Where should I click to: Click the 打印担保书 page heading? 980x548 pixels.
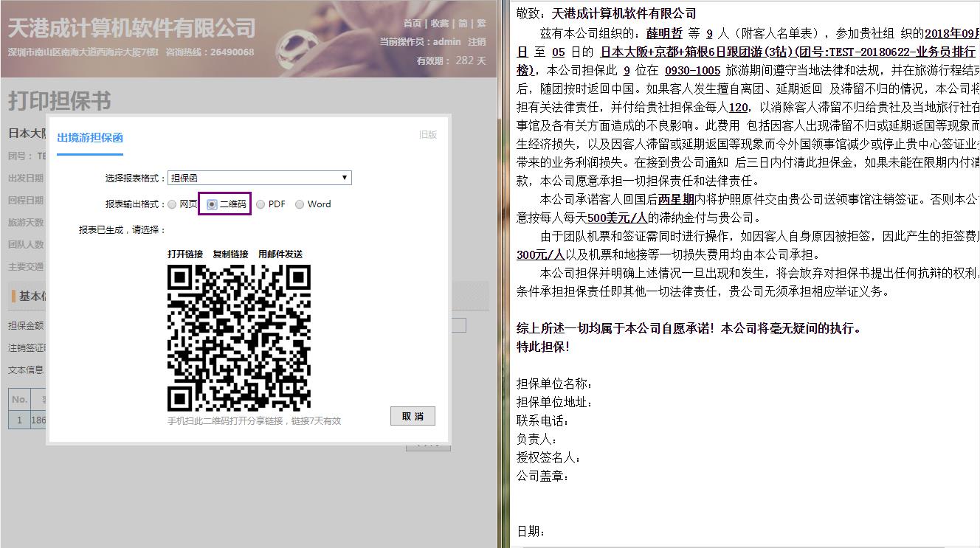[60, 101]
